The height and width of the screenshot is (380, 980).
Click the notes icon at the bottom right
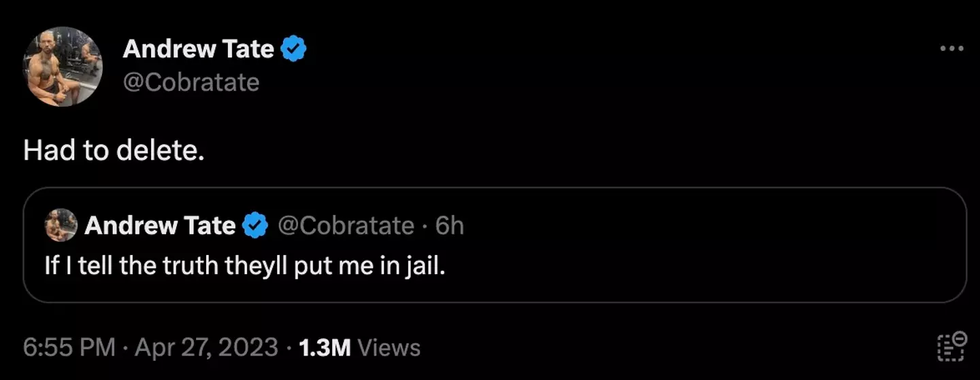tap(951, 347)
